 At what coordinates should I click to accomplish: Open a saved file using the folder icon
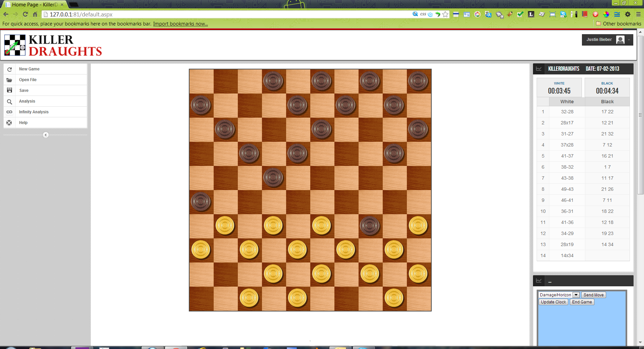[9, 80]
